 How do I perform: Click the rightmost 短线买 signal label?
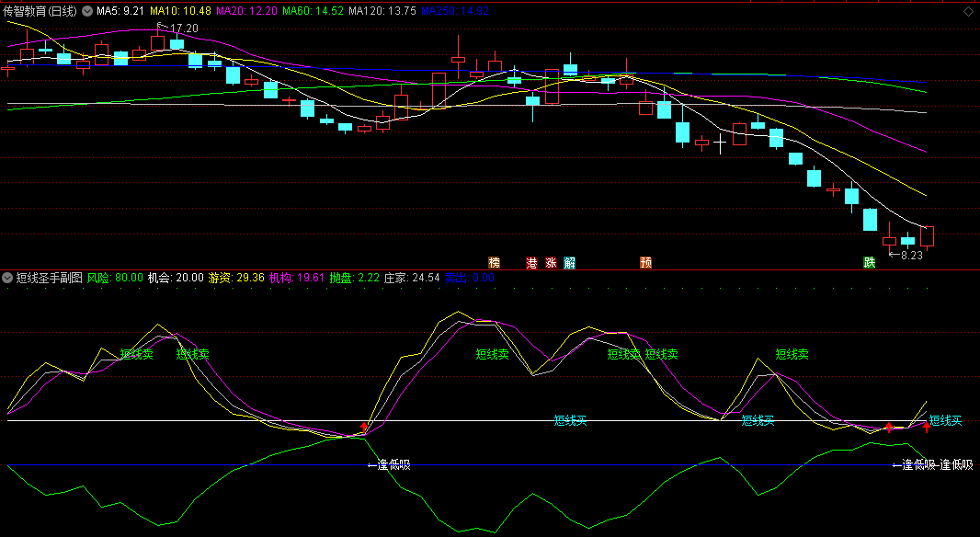945,421
